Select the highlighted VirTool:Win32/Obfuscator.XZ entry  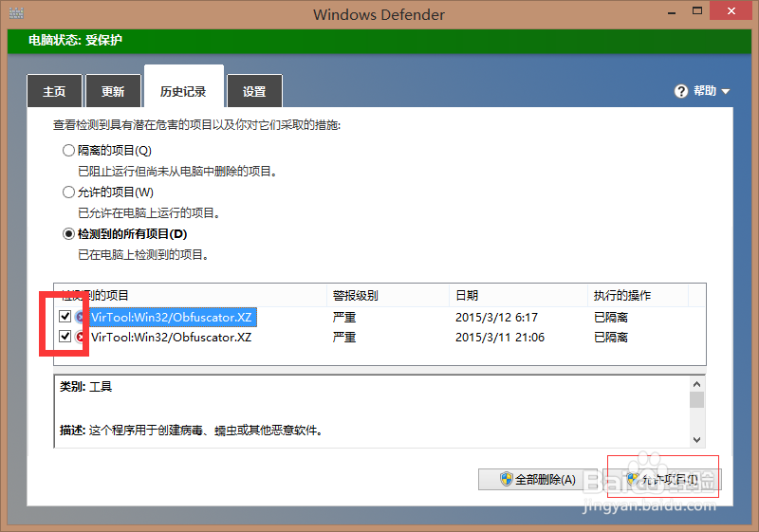[172, 318]
